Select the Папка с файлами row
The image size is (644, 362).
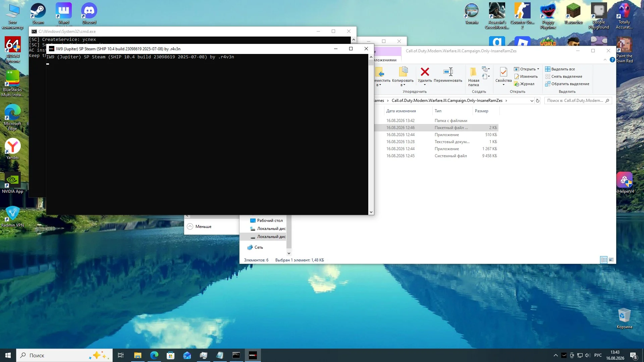pyautogui.click(x=436, y=121)
